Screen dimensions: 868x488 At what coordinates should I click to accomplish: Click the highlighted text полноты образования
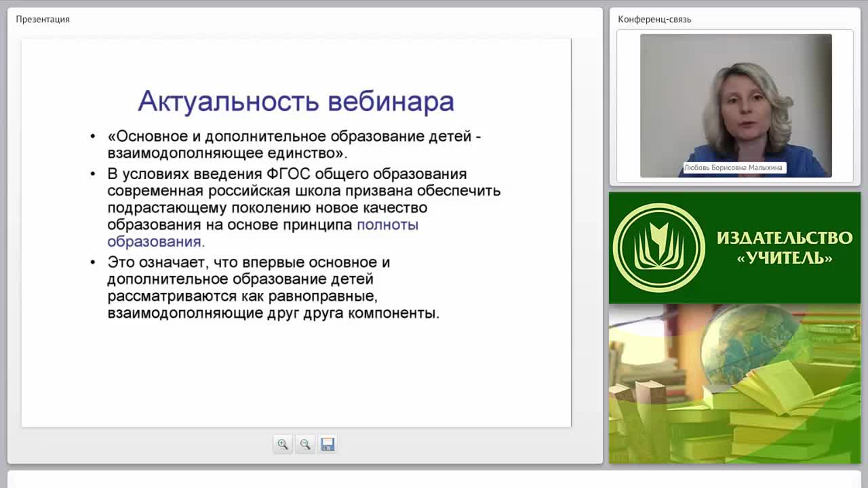click(x=263, y=233)
